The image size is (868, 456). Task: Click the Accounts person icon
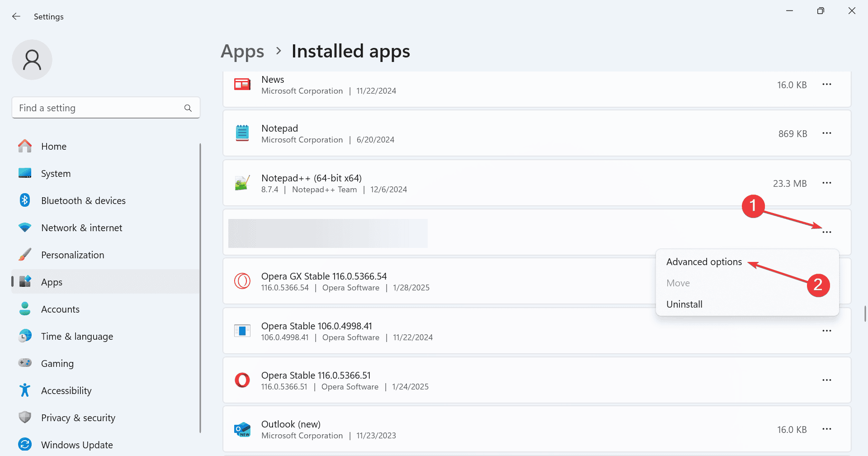click(25, 309)
